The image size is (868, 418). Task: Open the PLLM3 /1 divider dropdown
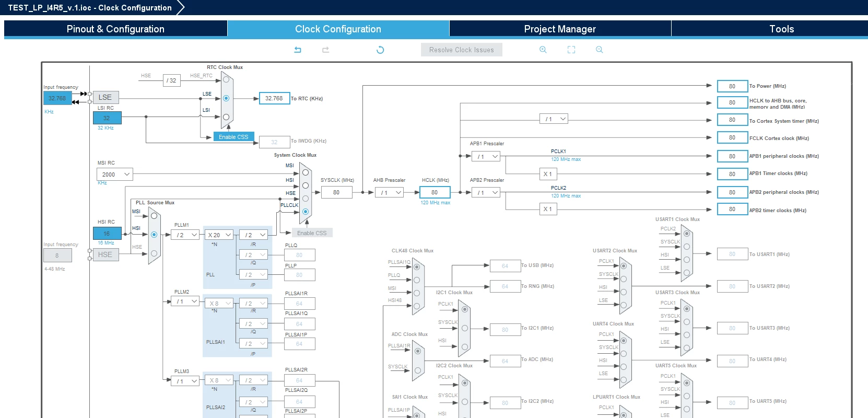pos(185,381)
